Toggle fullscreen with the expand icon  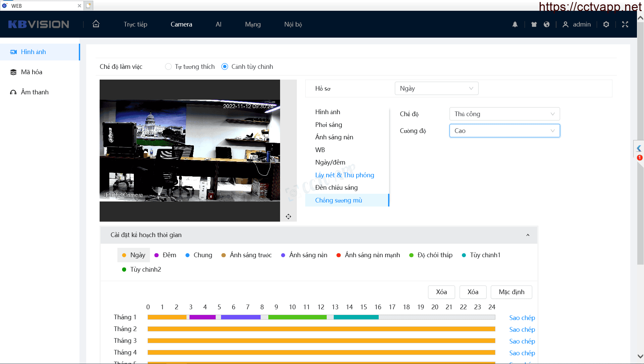click(625, 24)
